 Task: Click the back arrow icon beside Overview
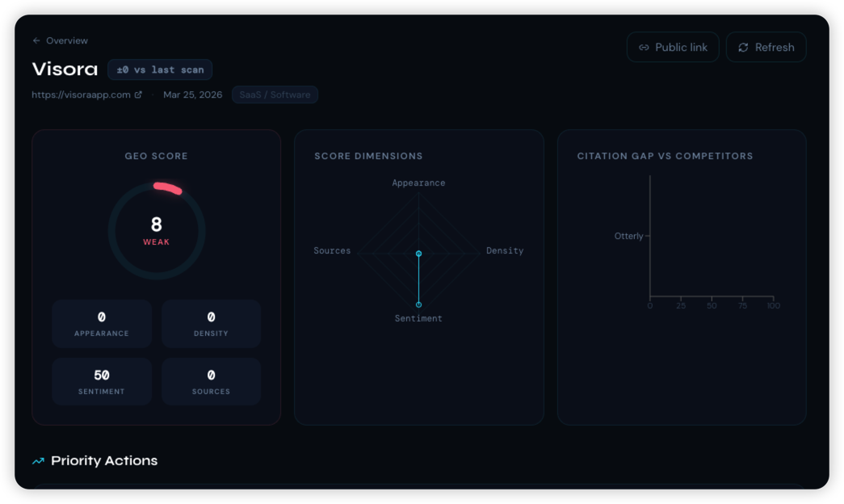36,40
